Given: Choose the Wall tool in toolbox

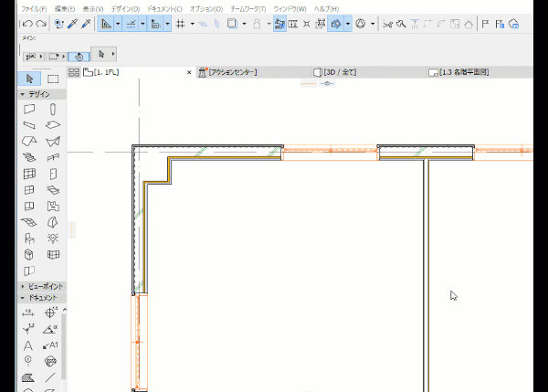Looking at the screenshot, I should coord(29,110).
